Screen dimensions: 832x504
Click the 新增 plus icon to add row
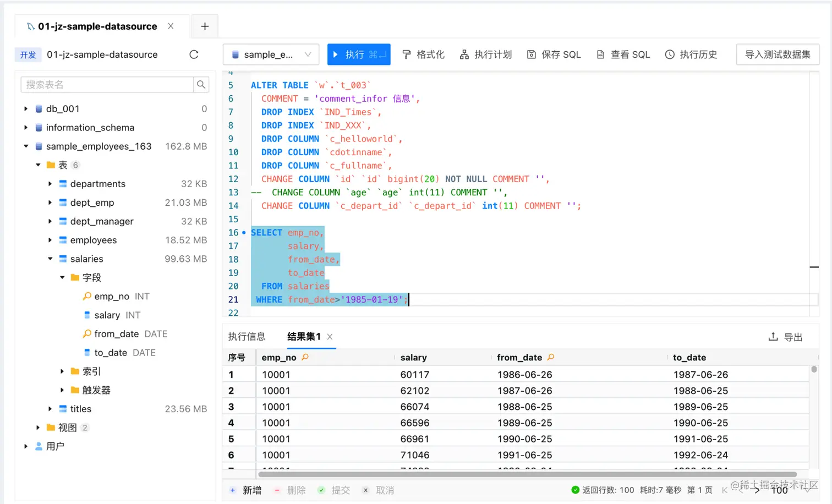pyautogui.click(x=233, y=490)
